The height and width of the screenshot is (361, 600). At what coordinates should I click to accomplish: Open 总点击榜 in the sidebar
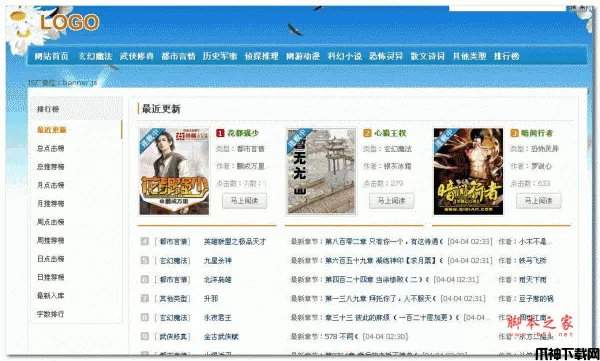pyautogui.click(x=51, y=149)
